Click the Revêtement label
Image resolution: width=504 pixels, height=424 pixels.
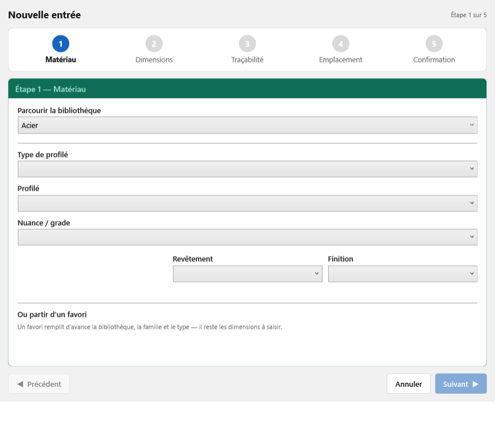point(193,259)
